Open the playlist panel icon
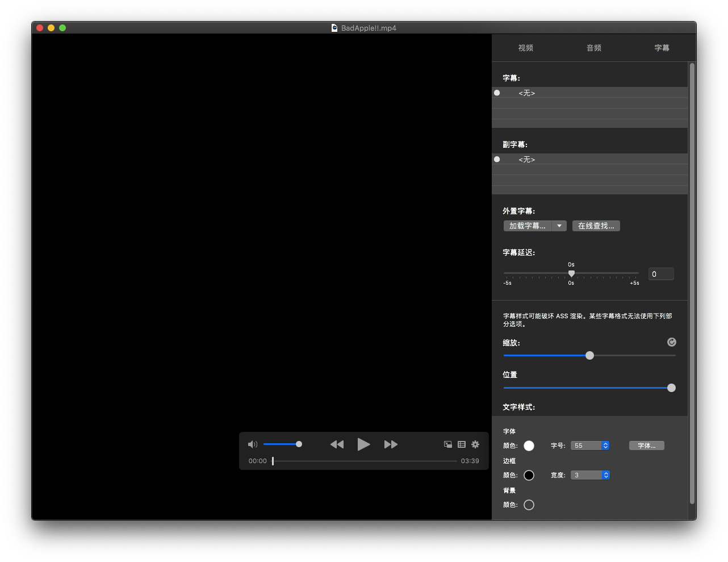The image size is (728, 562). coord(462,444)
